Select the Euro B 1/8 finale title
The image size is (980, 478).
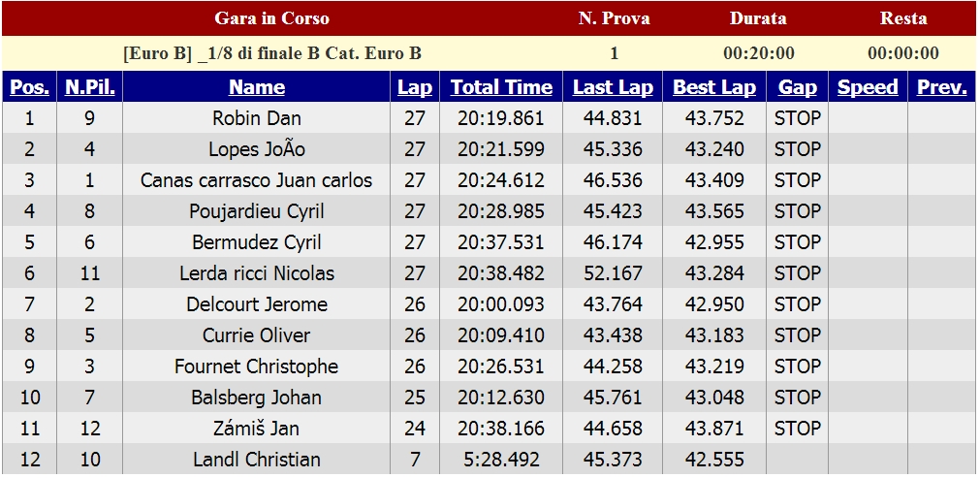point(271,53)
